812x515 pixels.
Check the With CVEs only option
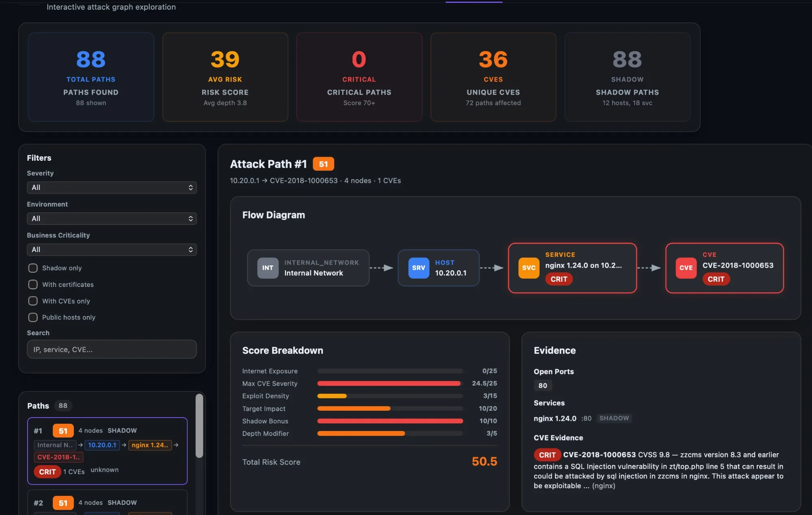click(33, 301)
